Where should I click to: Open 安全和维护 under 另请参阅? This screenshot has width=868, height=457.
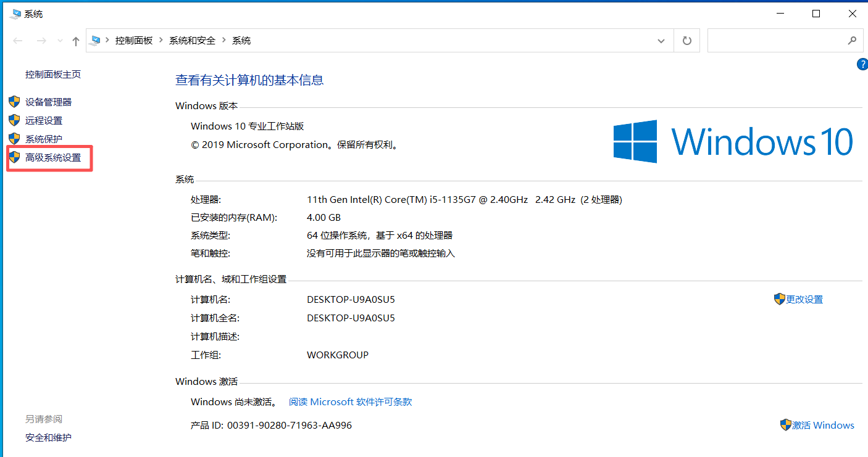click(48, 438)
